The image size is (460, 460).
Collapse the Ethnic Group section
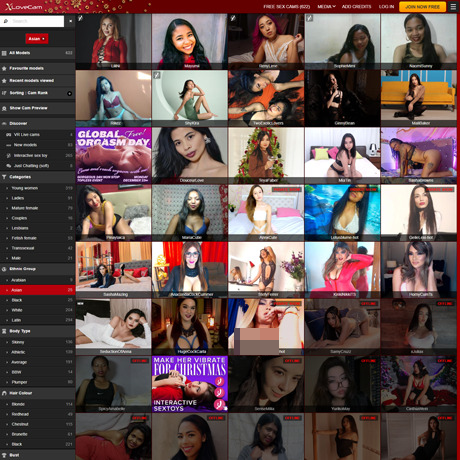[37, 269]
